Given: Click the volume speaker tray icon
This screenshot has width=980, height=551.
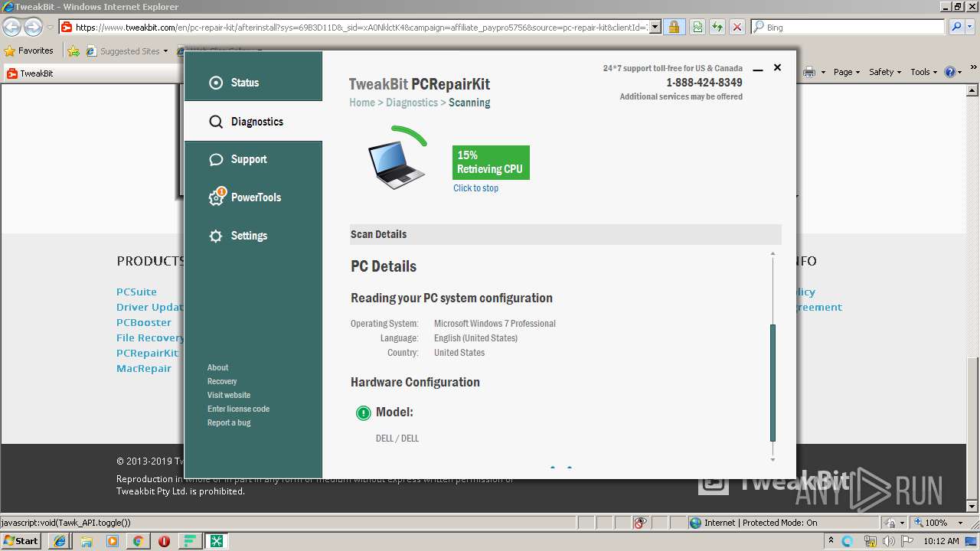Looking at the screenshot, I should coord(890,541).
